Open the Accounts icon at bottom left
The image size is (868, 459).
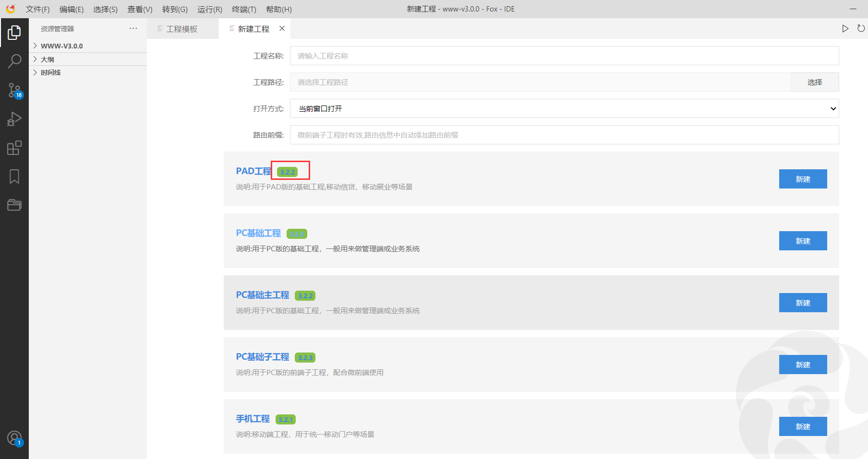14,438
